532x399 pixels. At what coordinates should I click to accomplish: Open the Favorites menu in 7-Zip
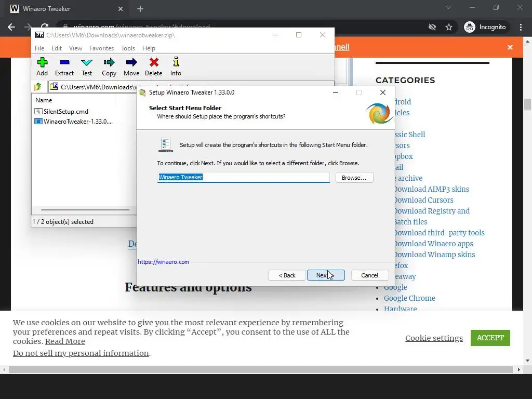coord(101,48)
